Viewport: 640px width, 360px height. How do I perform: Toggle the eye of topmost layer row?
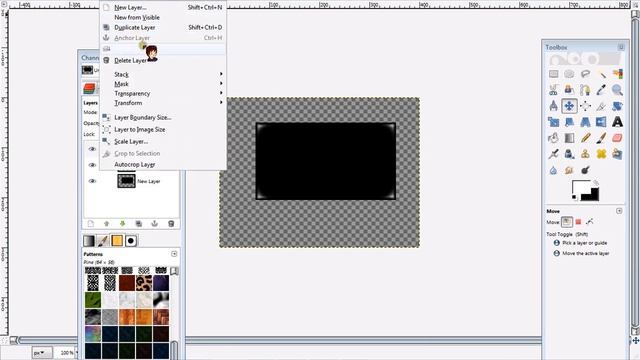93,149
